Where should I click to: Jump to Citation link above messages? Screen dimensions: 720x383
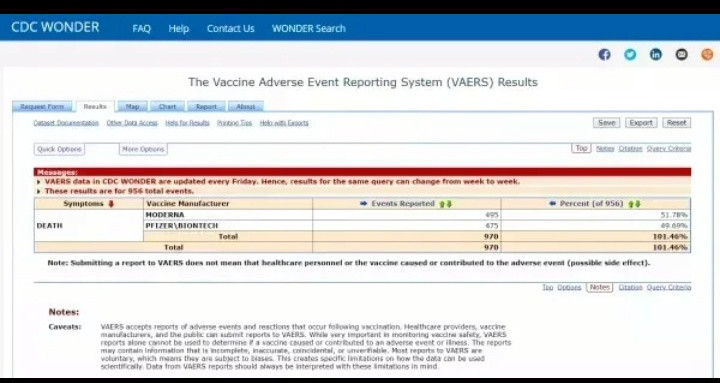click(x=630, y=149)
